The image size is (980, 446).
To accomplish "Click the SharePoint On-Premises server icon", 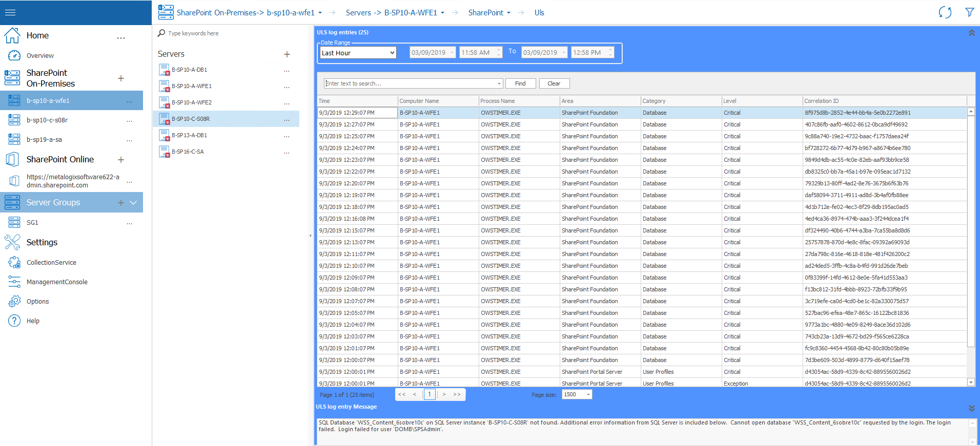I will (12, 78).
